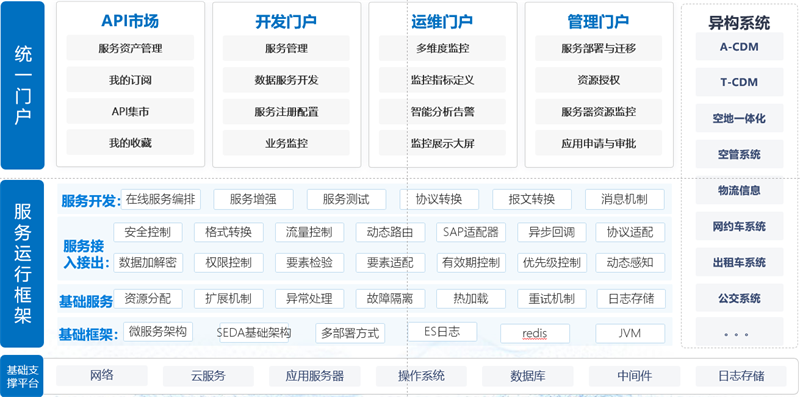The height and width of the screenshot is (397, 800).
Task: Click the 统一门户 side label
Action: tap(22, 85)
